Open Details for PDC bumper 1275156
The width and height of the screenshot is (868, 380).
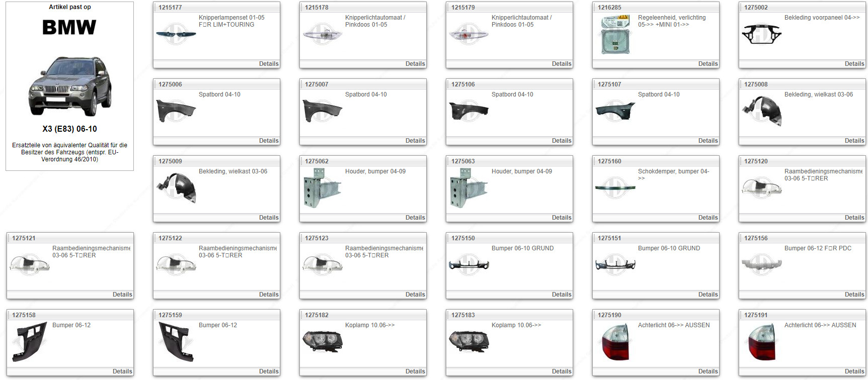(x=854, y=295)
